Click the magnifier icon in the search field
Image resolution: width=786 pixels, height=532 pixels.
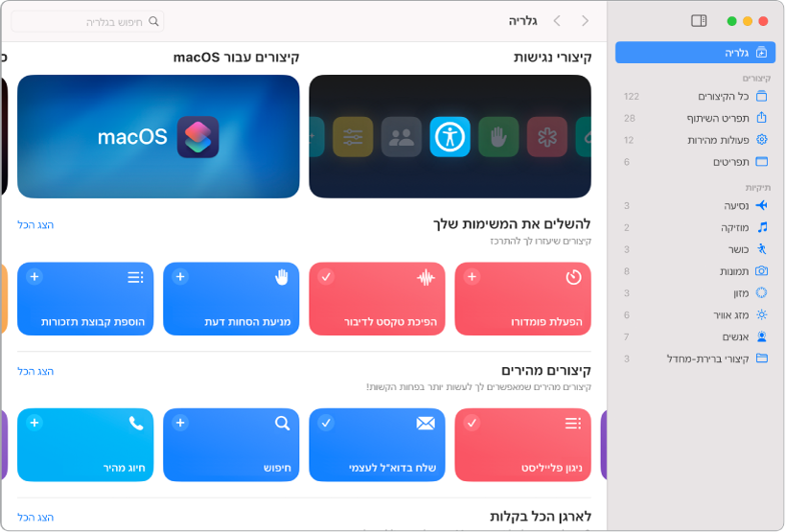click(x=153, y=21)
